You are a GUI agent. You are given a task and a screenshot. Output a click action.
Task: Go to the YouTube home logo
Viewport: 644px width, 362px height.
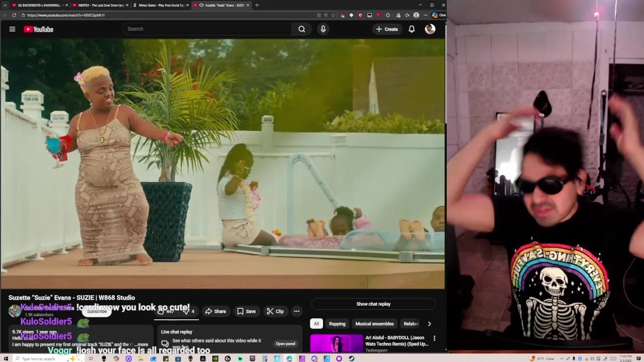coord(38,29)
